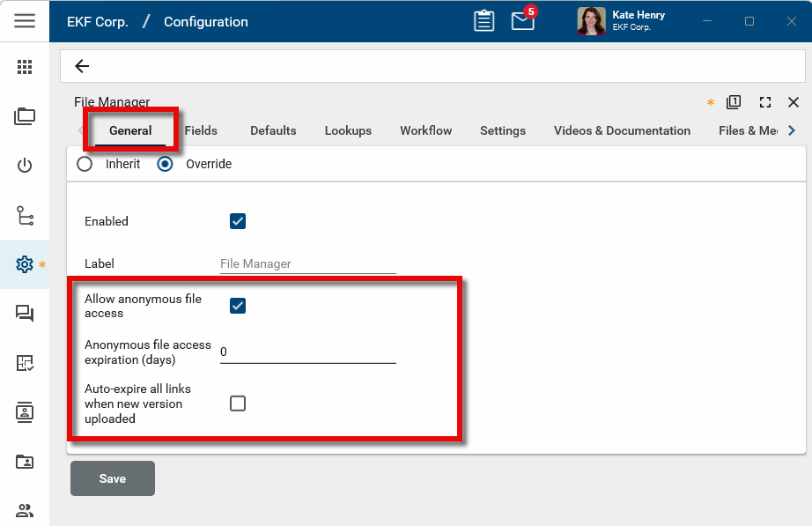Open panel in new window icon

click(x=734, y=103)
